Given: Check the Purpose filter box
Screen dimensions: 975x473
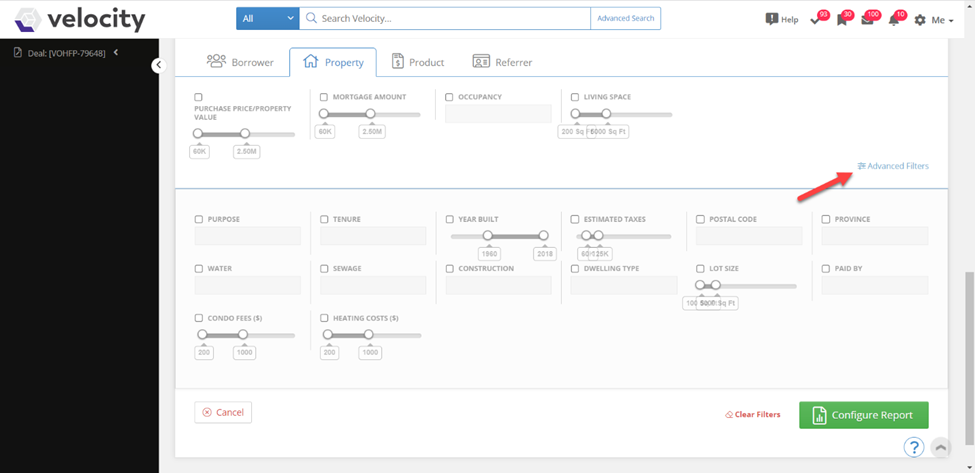Looking at the screenshot, I should coord(199,219).
